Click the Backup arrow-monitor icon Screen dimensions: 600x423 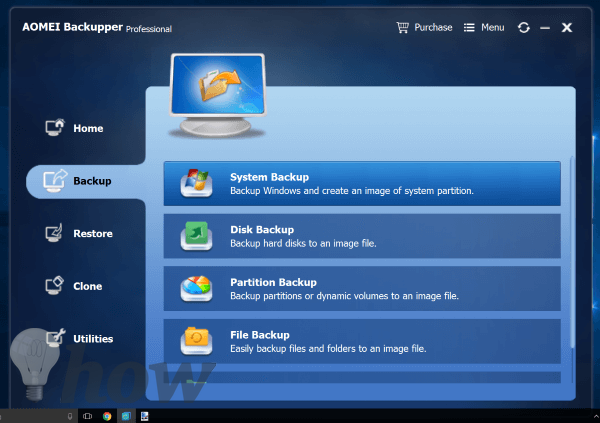55,181
